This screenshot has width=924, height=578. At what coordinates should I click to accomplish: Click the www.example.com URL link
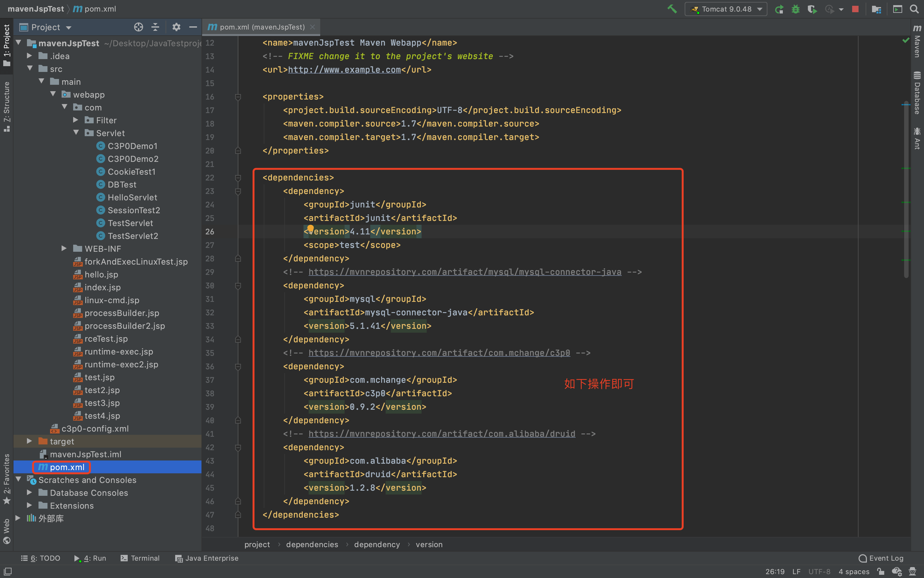point(344,70)
